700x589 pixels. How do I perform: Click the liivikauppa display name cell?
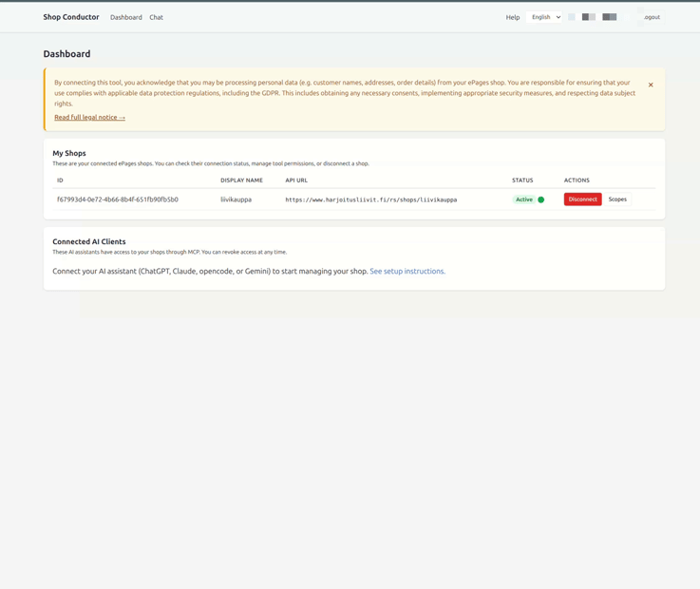click(236, 199)
